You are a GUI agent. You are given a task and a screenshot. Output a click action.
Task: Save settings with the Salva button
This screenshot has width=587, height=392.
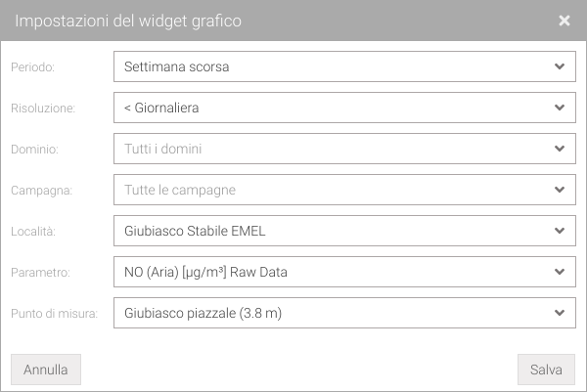(x=546, y=370)
